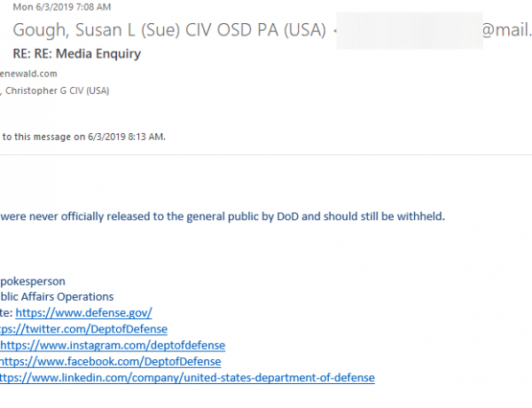
Task: Click sender name Gough, Susan L (Sue)
Action: [x=97, y=30]
